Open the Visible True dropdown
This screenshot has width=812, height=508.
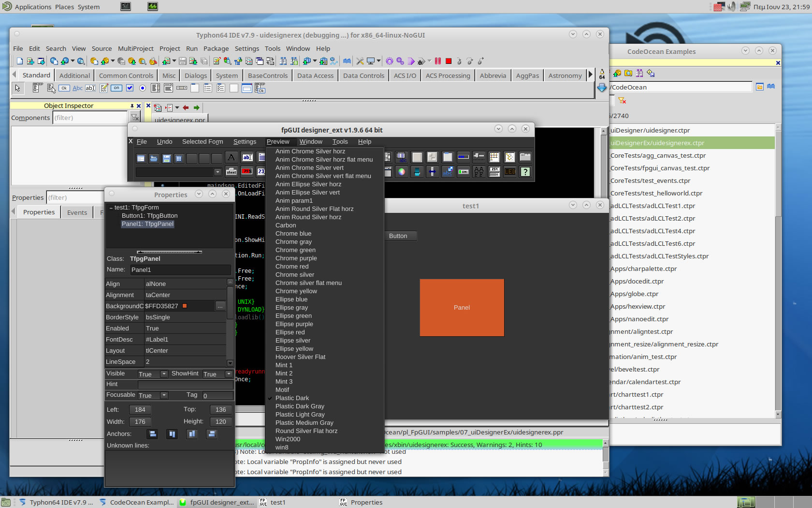click(164, 374)
